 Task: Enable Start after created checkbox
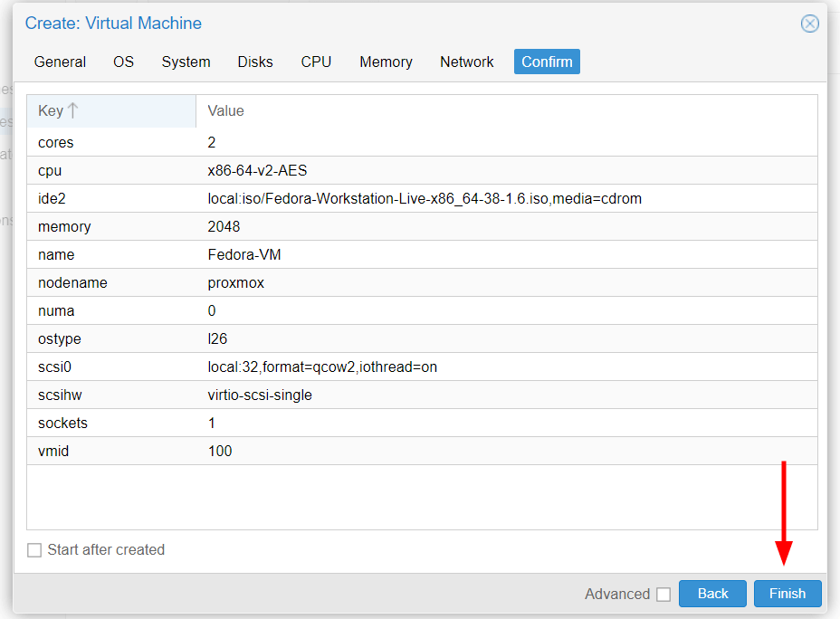click(34, 550)
